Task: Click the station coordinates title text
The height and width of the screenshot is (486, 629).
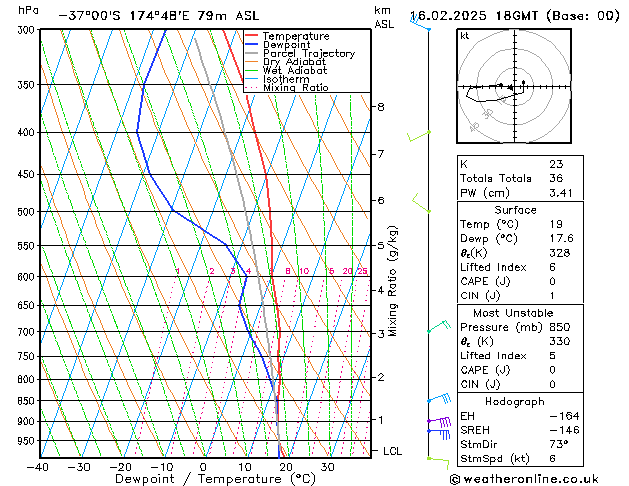Action: [160, 16]
